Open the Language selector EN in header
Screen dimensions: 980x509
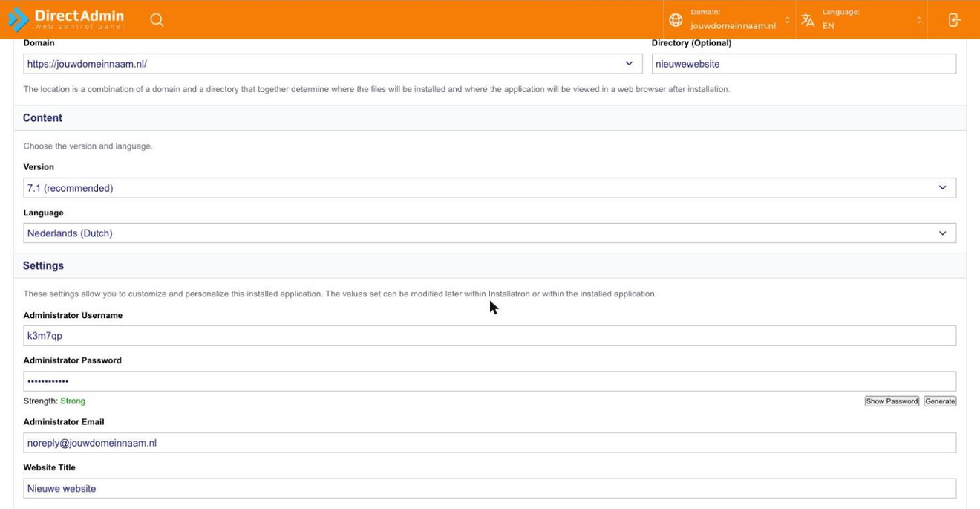click(x=862, y=20)
